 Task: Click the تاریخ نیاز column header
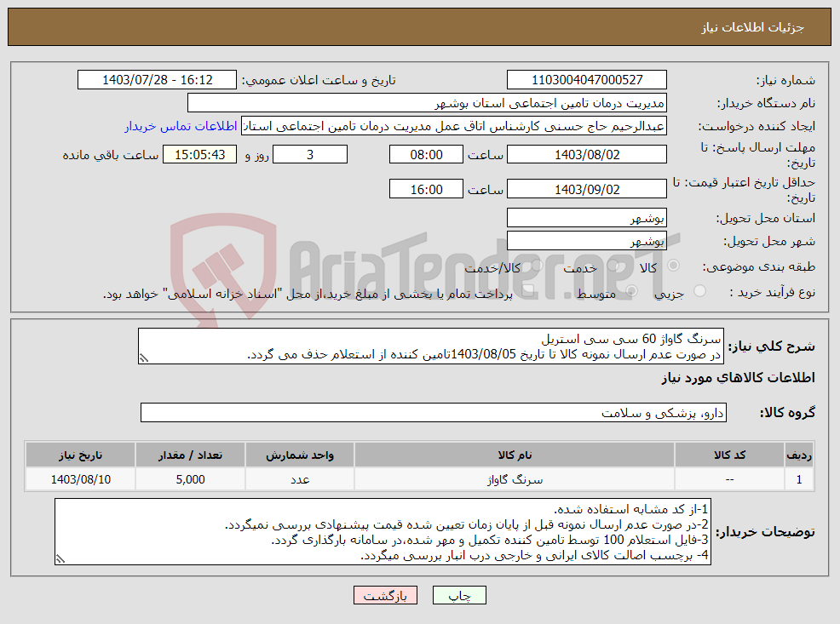(x=80, y=455)
